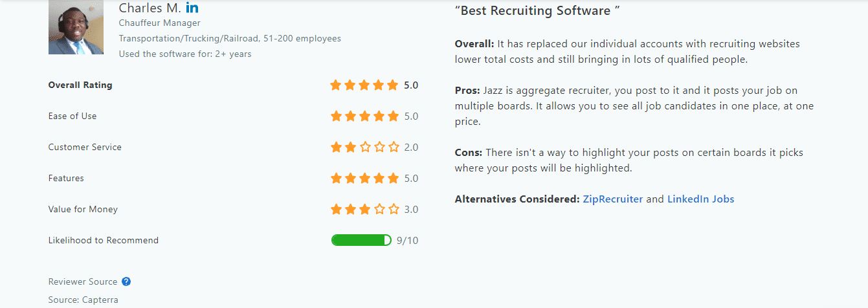Click the reviewer name Charles M.
This screenshot has width=868, height=308.
click(150, 8)
